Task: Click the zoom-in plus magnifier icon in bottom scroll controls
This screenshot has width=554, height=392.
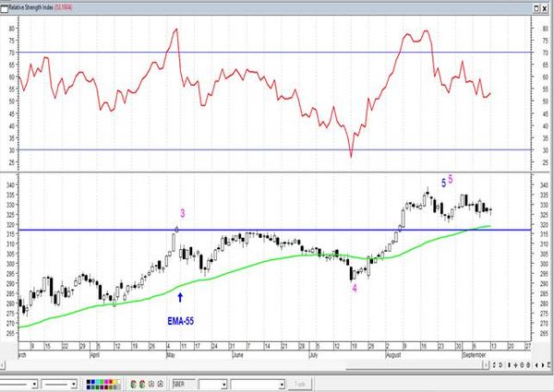Action: pos(522,365)
